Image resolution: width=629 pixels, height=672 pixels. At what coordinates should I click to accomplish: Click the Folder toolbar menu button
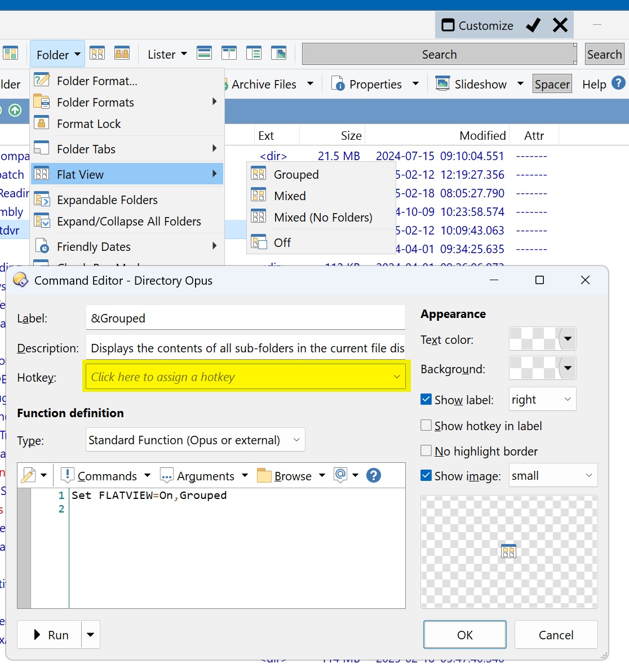coord(57,54)
